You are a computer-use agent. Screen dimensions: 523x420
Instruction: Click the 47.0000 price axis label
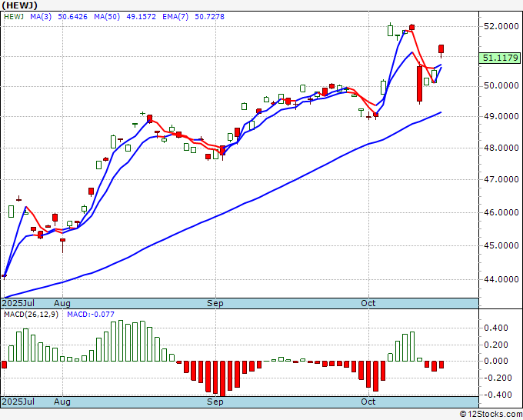(501, 179)
